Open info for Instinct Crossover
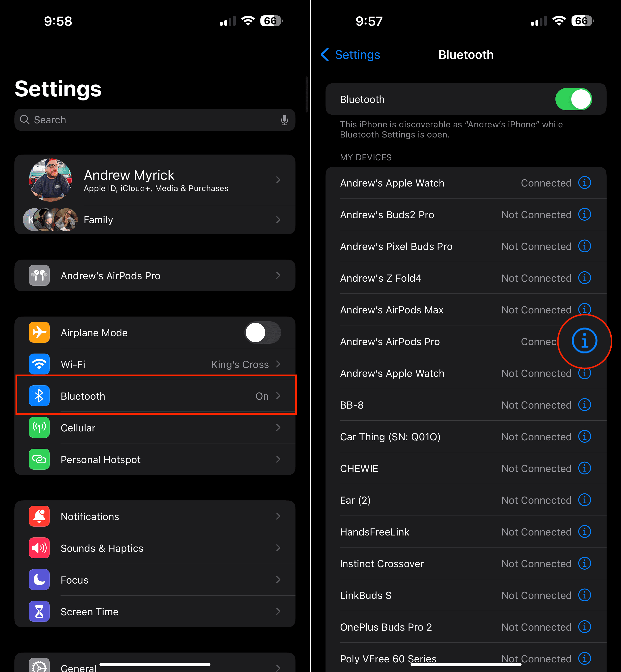621x672 pixels. (584, 563)
